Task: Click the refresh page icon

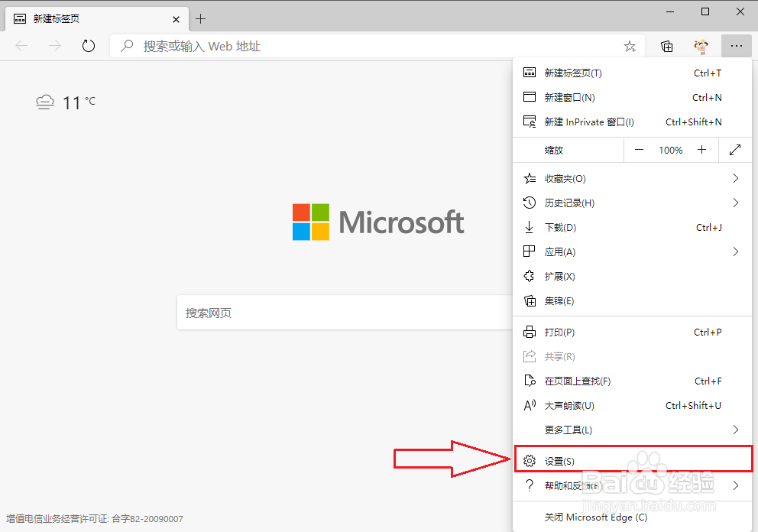Action: (x=89, y=47)
